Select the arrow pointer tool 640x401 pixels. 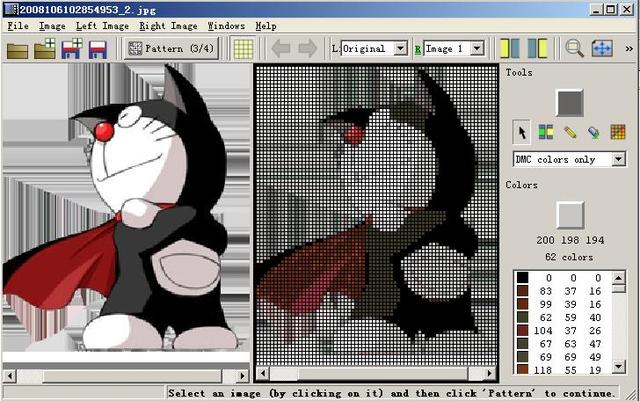[522, 132]
